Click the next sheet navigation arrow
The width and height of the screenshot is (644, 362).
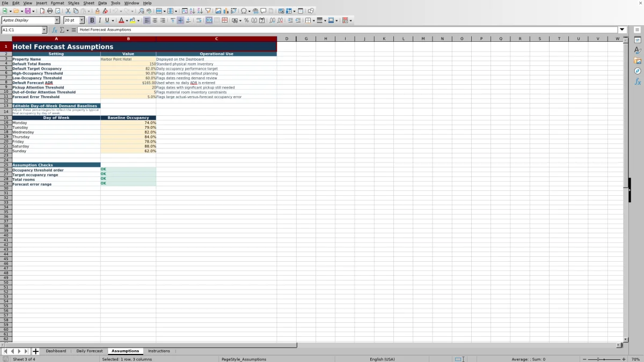point(19,351)
